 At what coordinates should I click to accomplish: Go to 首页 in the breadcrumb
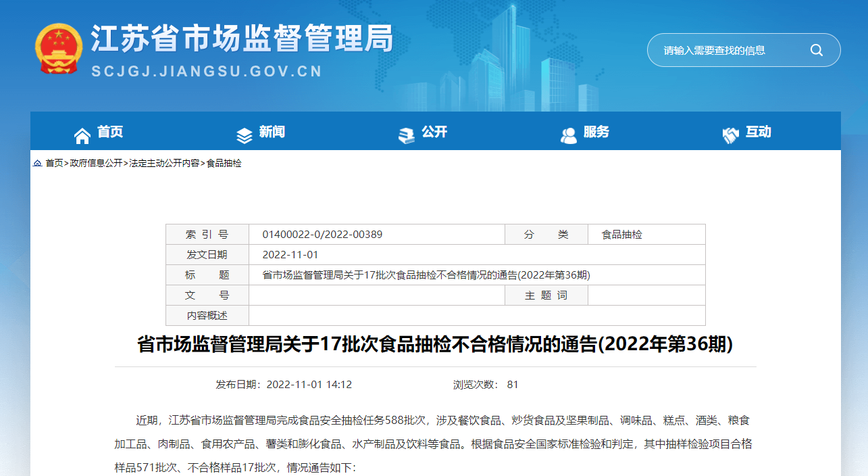pos(55,163)
